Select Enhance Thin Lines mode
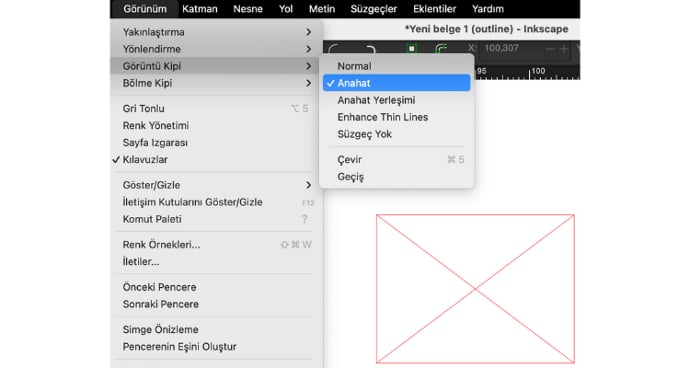The image size is (690, 368). [396, 117]
